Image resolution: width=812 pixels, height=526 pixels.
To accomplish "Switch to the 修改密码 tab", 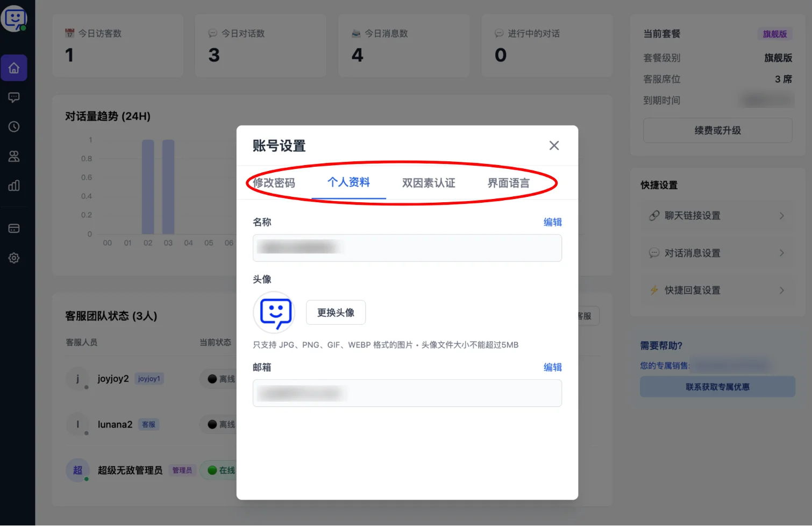I will 275,183.
